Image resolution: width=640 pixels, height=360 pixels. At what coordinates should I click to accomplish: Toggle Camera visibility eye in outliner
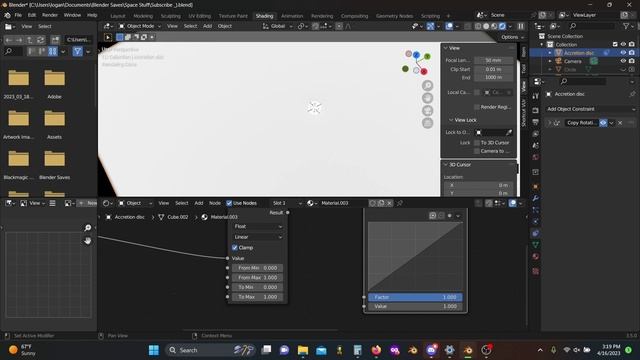[623, 61]
